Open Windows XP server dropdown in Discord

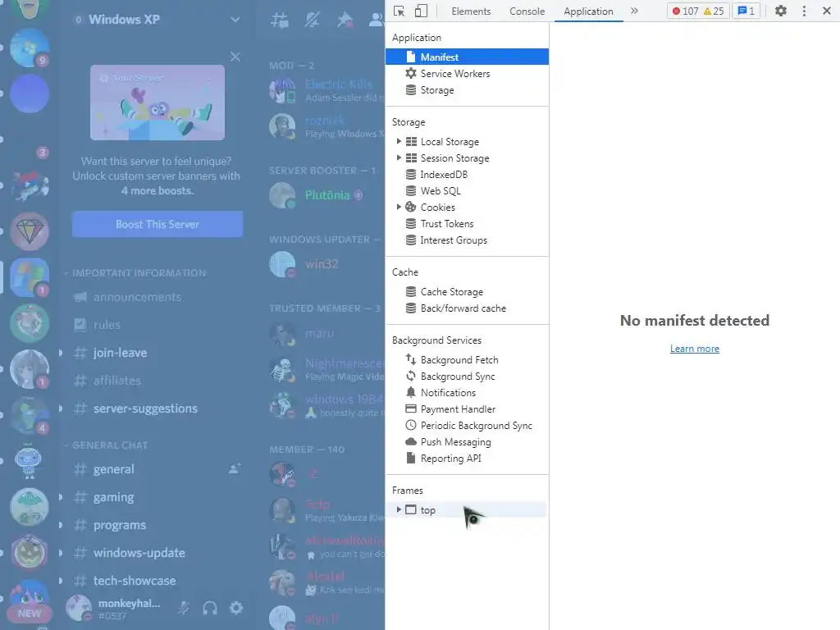(x=235, y=20)
